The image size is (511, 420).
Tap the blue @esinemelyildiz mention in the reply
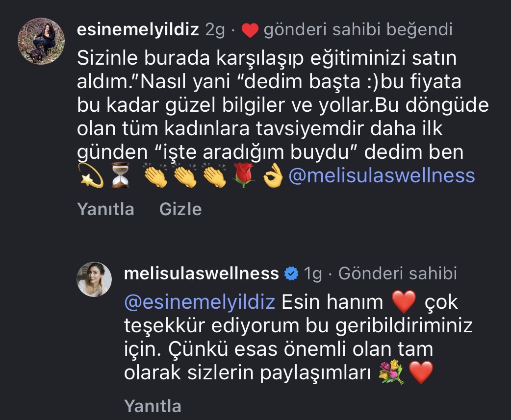click(200, 302)
